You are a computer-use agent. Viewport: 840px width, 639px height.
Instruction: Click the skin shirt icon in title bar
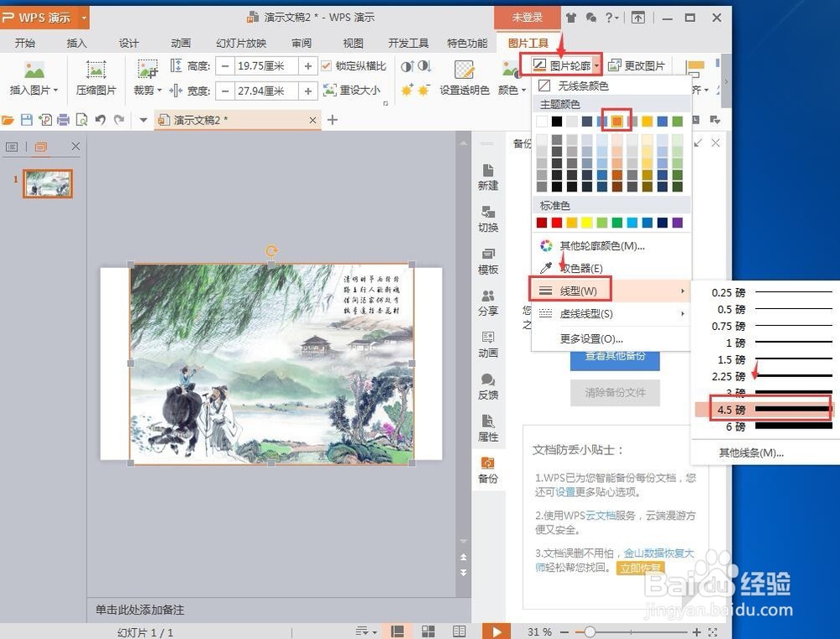tap(571, 18)
